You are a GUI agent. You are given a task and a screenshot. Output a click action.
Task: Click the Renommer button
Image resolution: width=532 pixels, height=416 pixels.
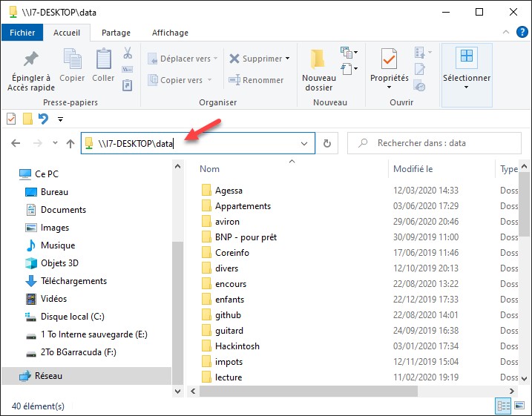pos(256,80)
